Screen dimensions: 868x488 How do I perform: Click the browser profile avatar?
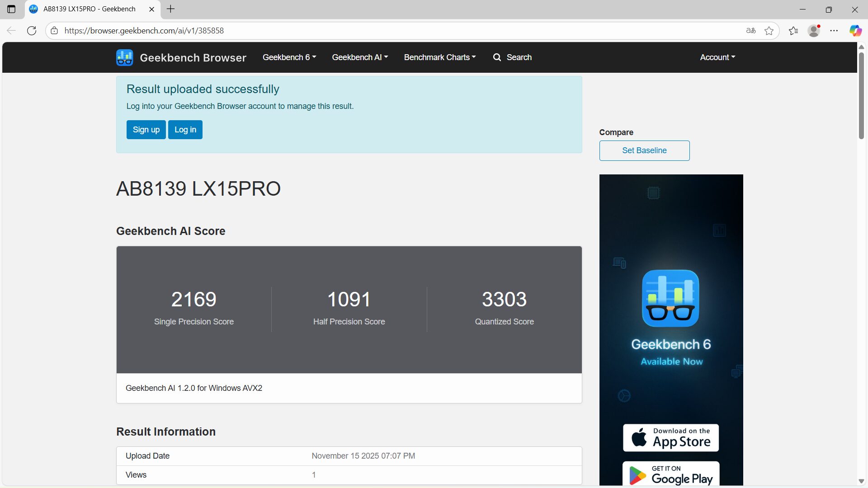tap(814, 31)
